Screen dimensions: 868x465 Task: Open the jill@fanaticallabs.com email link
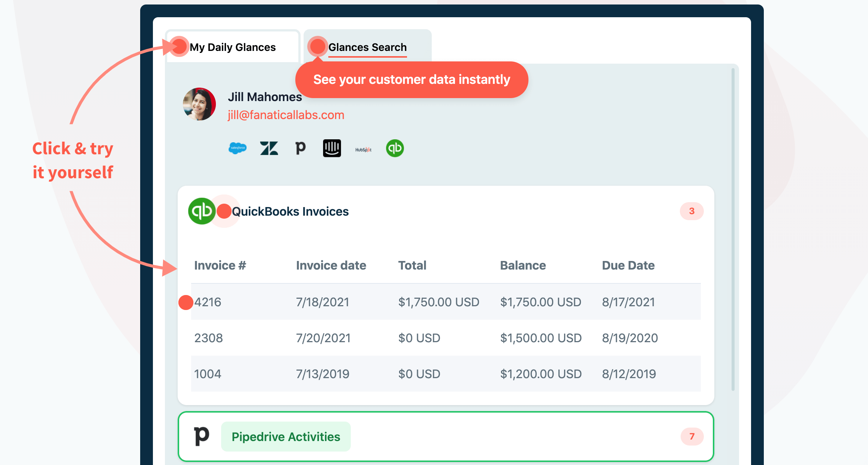(286, 115)
